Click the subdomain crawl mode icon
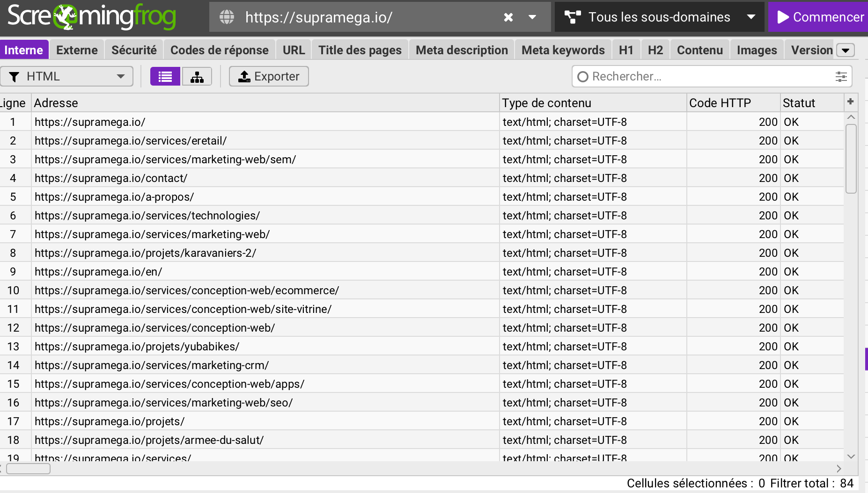 (573, 17)
